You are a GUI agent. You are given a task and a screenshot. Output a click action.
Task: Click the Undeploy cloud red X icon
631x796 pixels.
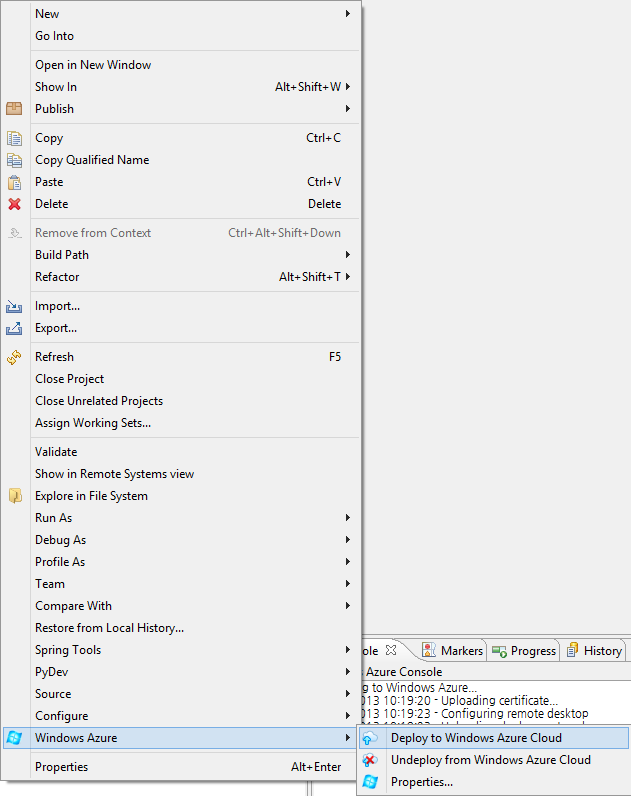point(370,760)
